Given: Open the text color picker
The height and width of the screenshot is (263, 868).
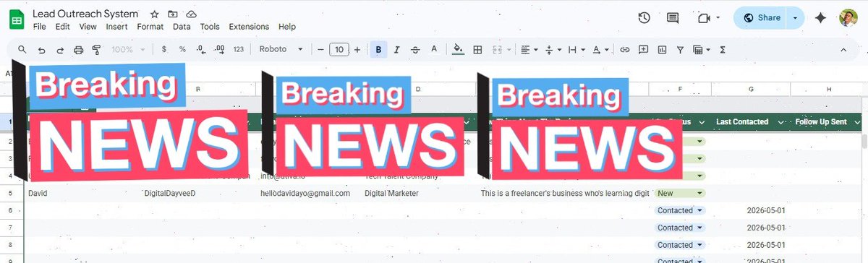Looking at the screenshot, I should (x=434, y=50).
